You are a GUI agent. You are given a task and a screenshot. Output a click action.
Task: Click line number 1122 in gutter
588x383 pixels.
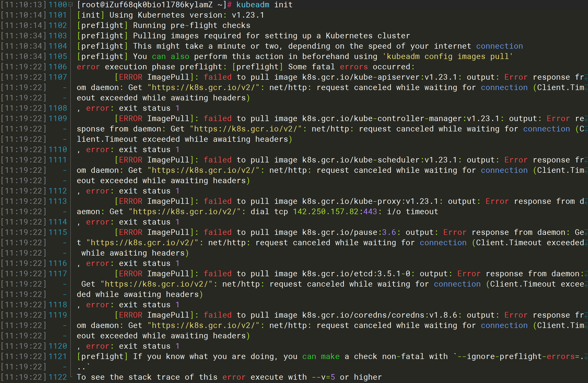58,377
